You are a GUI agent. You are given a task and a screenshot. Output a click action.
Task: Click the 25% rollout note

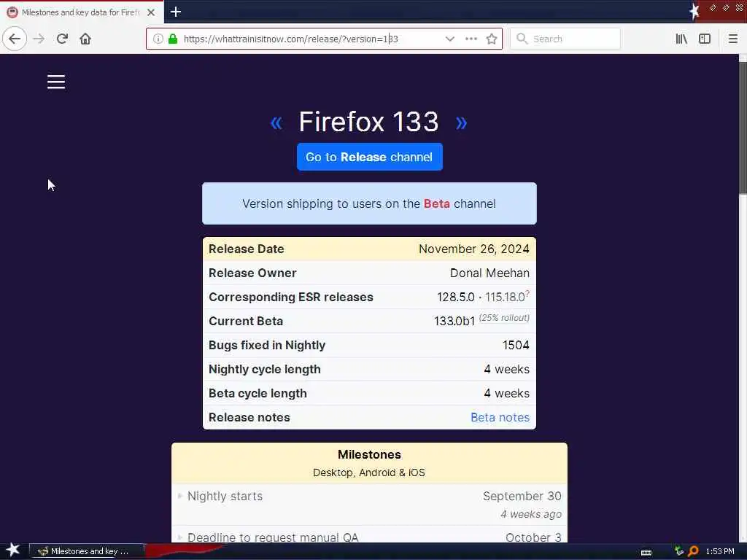click(504, 318)
